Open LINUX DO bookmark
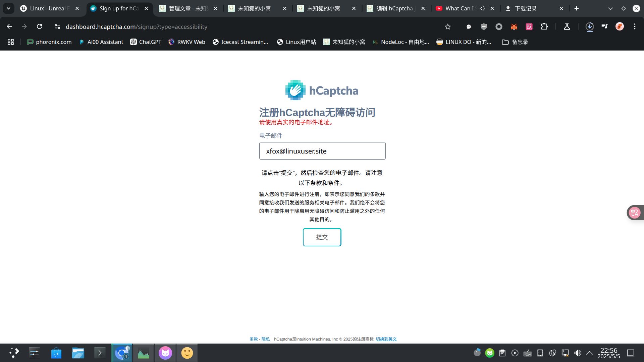644x362 pixels. 464,42
